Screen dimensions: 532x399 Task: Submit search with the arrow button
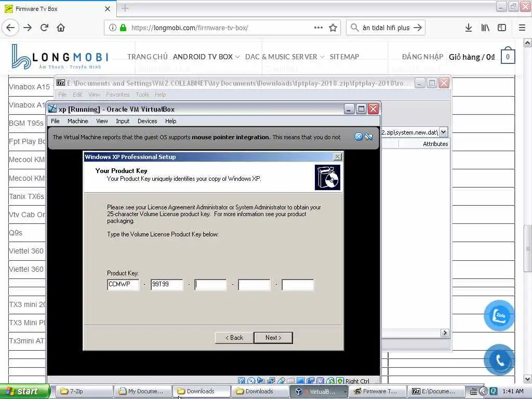tap(418, 28)
